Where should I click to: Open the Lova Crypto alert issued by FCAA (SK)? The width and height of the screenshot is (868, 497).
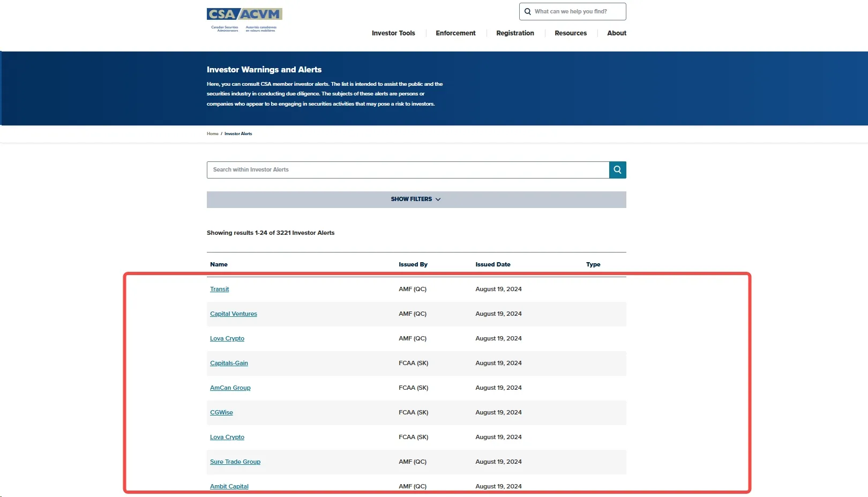(227, 437)
